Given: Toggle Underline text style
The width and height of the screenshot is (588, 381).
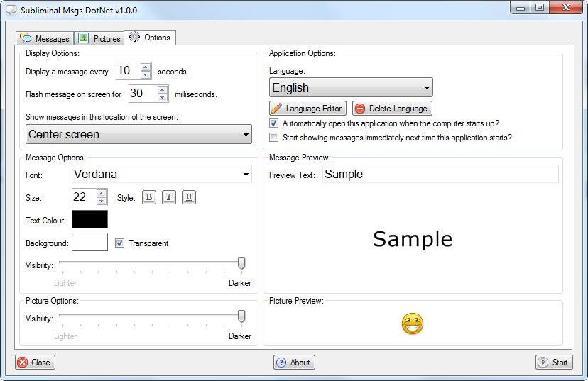Looking at the screenshot, I should click(x=189, y=197).
